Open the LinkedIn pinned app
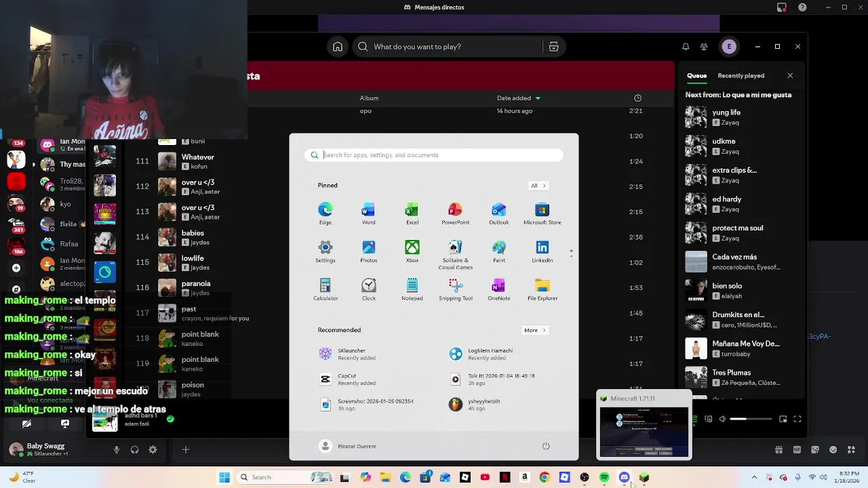The image size is (868, 488). click(542, 251)
